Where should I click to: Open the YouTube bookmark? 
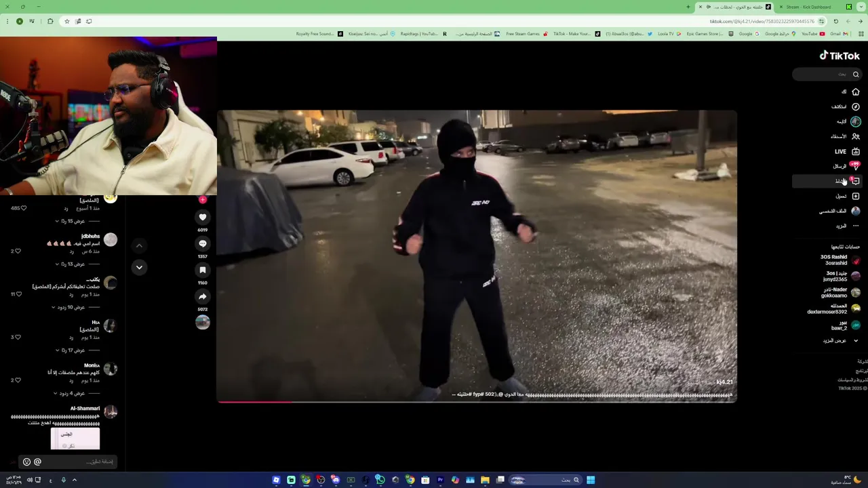[x=813, y=34]
